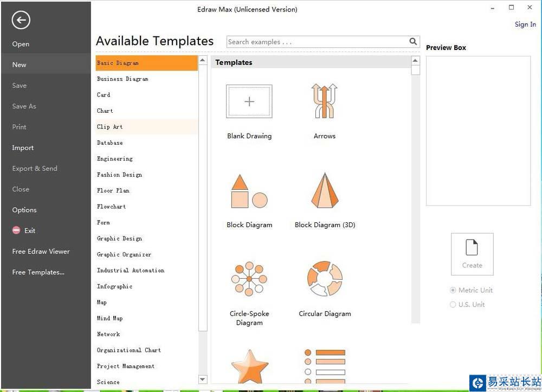
Task: Click the Templates pane scrollbar thumb
Action: (x=416, y=70)
